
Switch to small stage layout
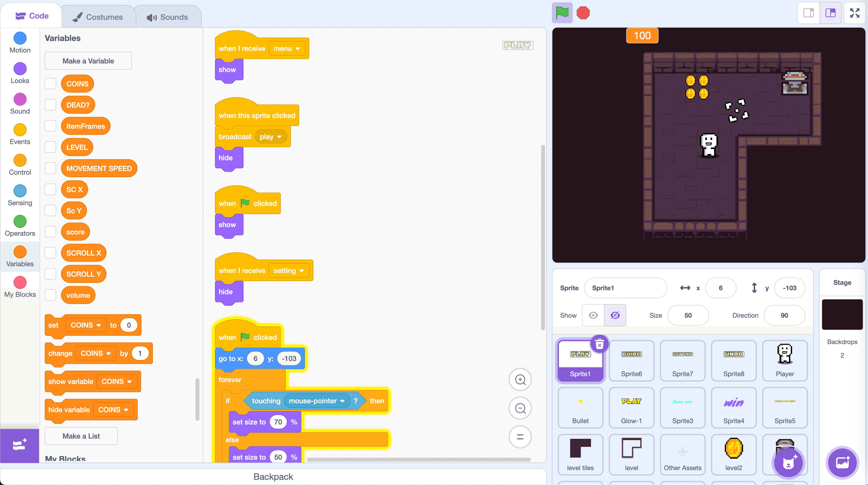pyautogui.click(x=808, y=13)
